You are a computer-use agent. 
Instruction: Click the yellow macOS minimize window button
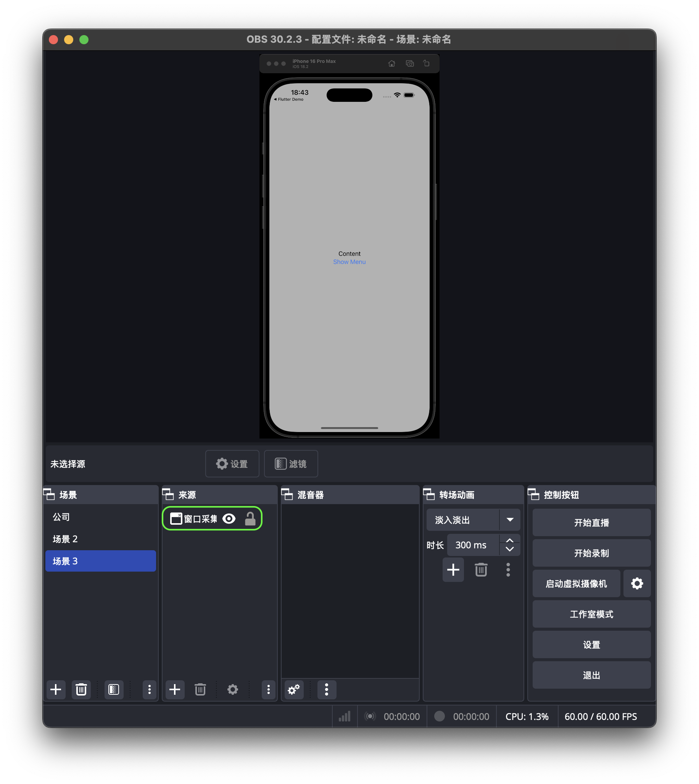coord(69,40)
